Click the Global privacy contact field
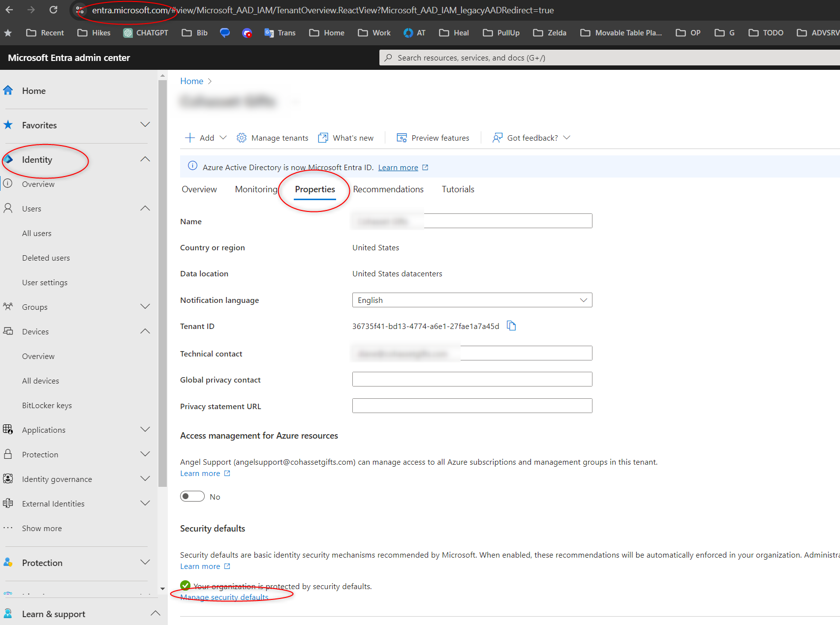 pos(472,379)
